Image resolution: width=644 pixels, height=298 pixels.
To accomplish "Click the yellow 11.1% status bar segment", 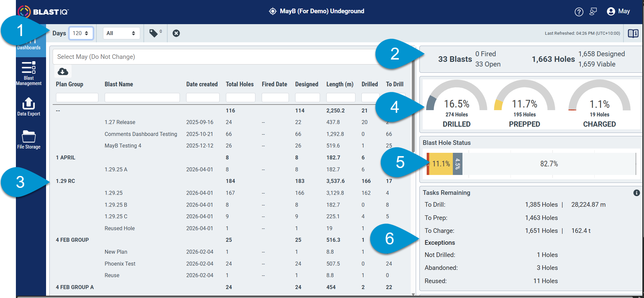I will (x=441, y=164).
